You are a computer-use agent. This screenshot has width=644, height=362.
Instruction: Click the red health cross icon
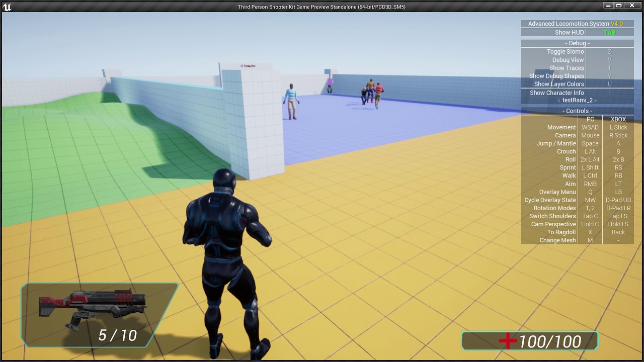[508, 341]
